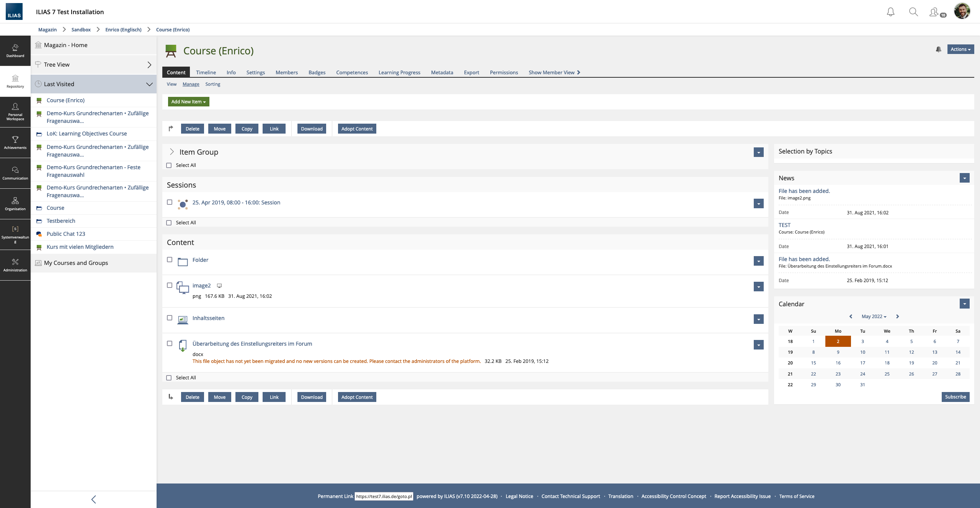Open the Learning Progress tab
The image size is (980, 508).
[x=399, y=72]
